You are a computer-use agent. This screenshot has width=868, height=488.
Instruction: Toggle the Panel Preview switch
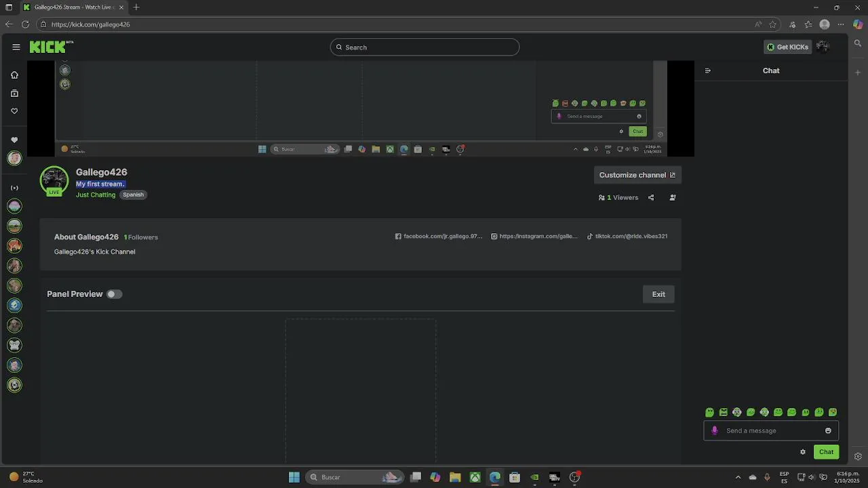click(114, 294)
